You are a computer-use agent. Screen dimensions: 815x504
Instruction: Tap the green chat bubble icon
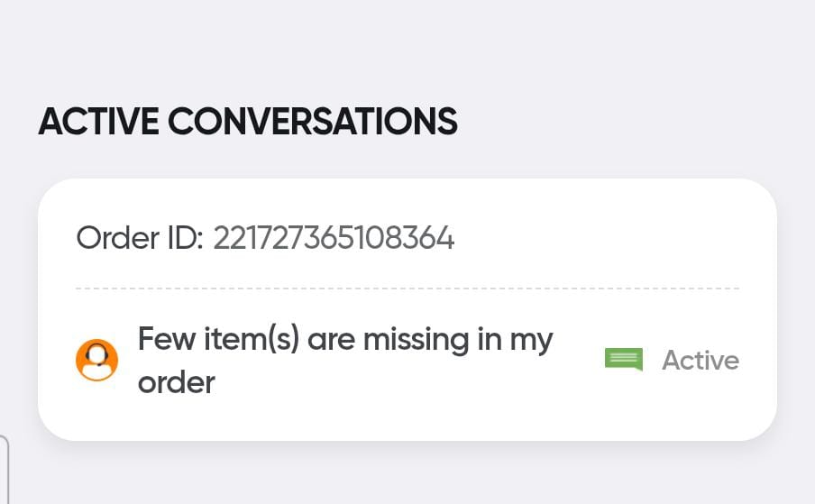623,360
